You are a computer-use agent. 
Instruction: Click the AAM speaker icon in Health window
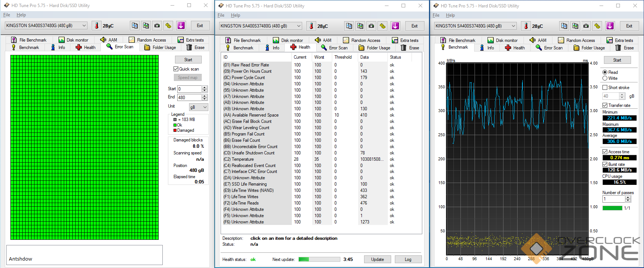coord(318,40)
